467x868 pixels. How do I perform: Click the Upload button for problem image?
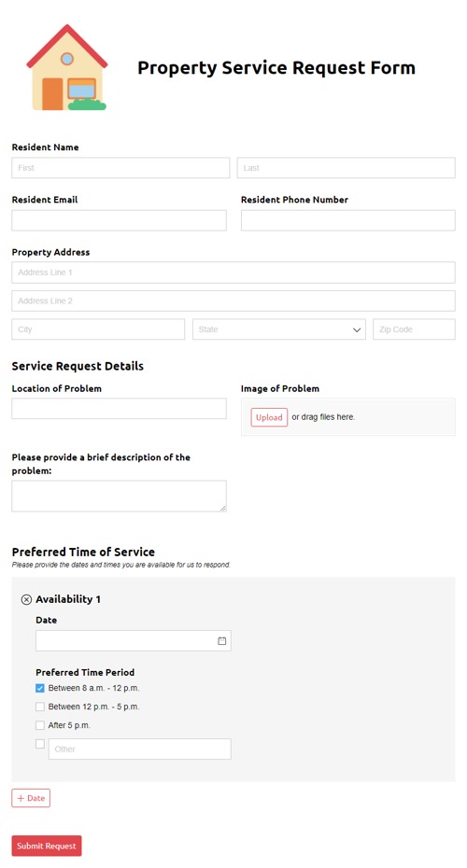(x=269, y=417)
